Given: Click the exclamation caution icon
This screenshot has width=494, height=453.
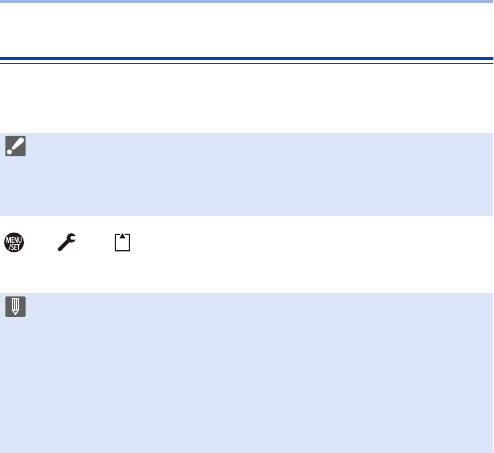Looking at the screenshot, I should coord(15,146).
